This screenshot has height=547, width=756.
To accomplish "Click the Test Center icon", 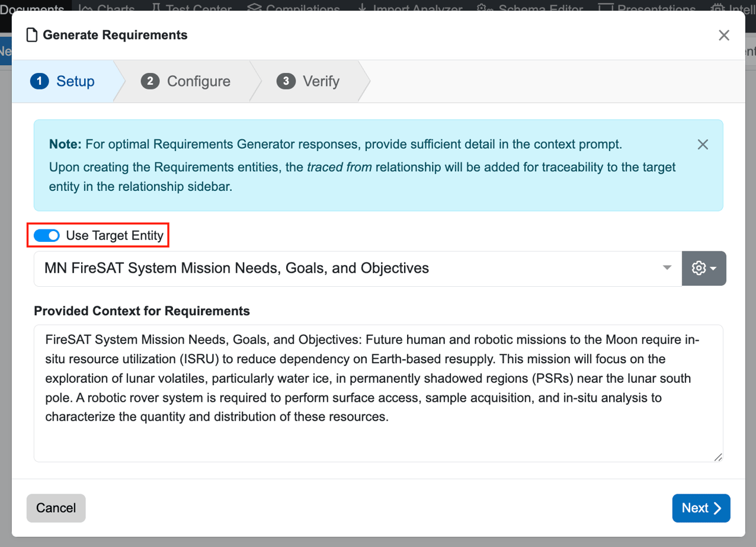I will [x=156, y=8].
